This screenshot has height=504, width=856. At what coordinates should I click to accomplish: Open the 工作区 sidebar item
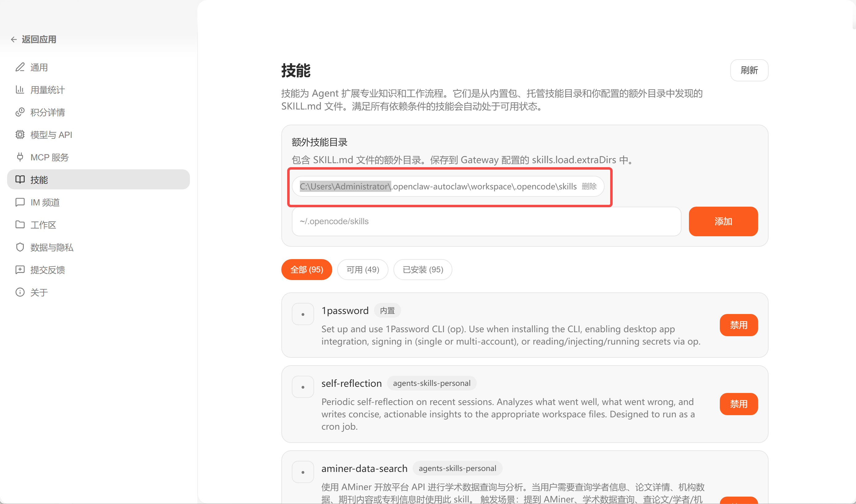click(43, 225)
